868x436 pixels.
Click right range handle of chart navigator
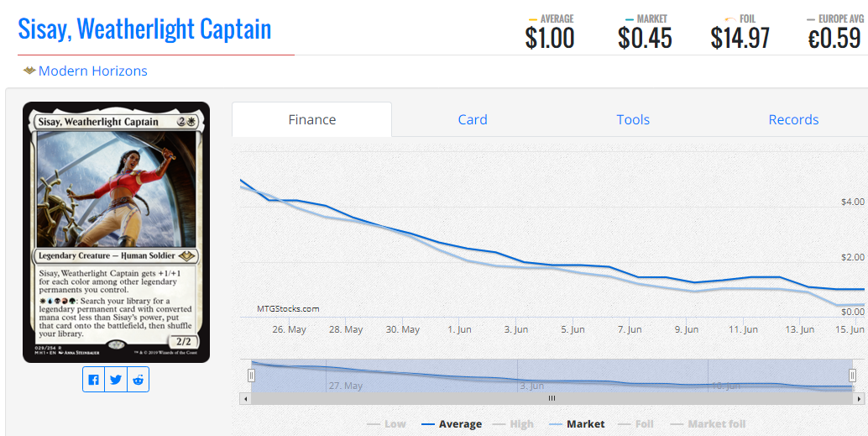point(853,376)
